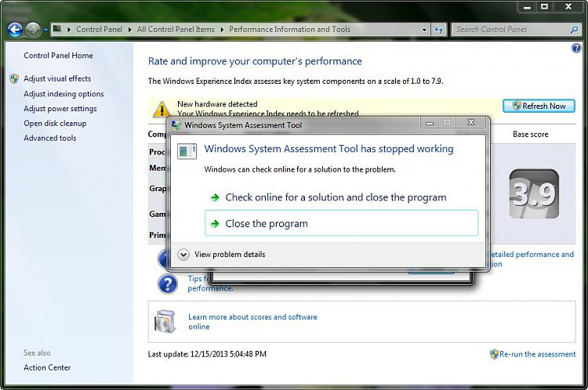Expand arrow before Performance Information and Tools
The image size is (588, 390).
click(x=222, y=30)
